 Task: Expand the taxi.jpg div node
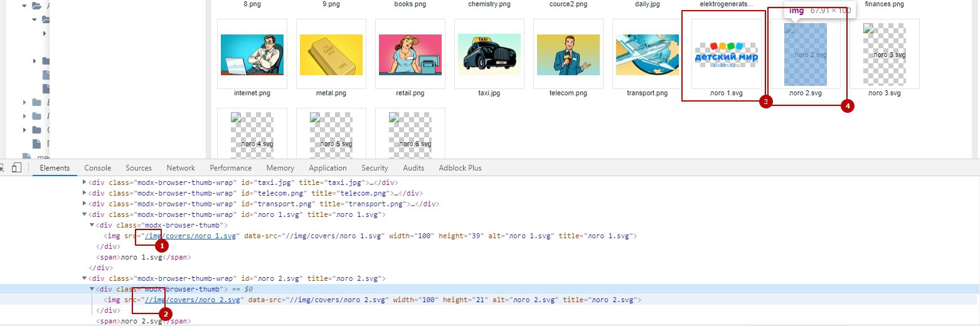point(85,183)
